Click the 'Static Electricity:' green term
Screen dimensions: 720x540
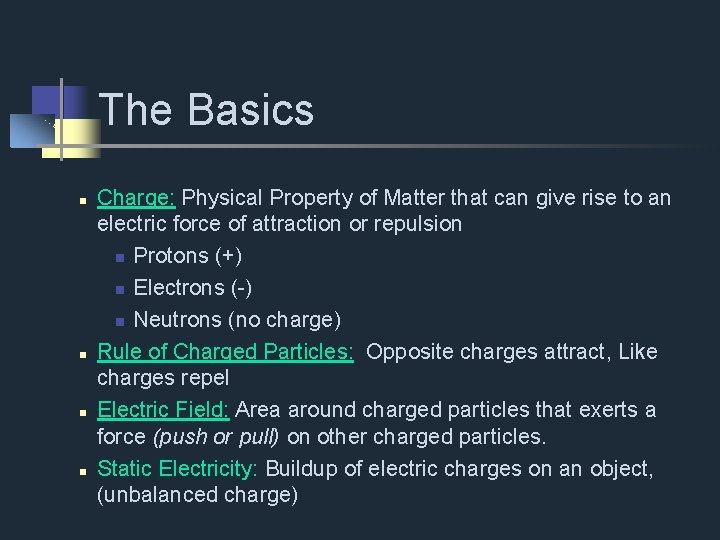pos(178,468)
